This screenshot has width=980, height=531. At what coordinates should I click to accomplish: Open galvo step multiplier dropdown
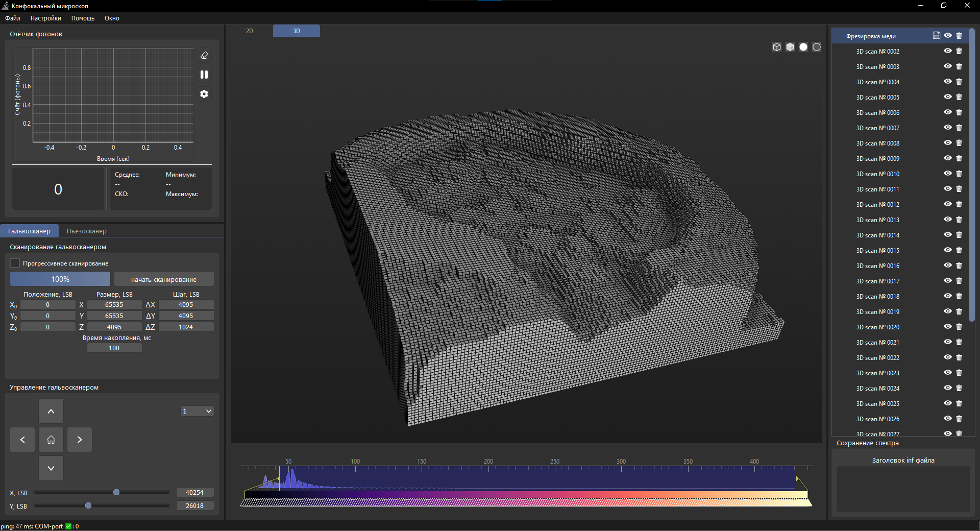[197, 411]
